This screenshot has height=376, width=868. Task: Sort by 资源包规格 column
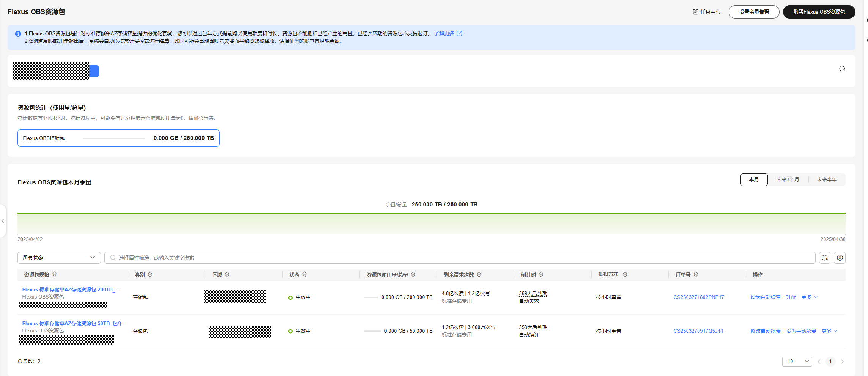click(x=54, y=274)
